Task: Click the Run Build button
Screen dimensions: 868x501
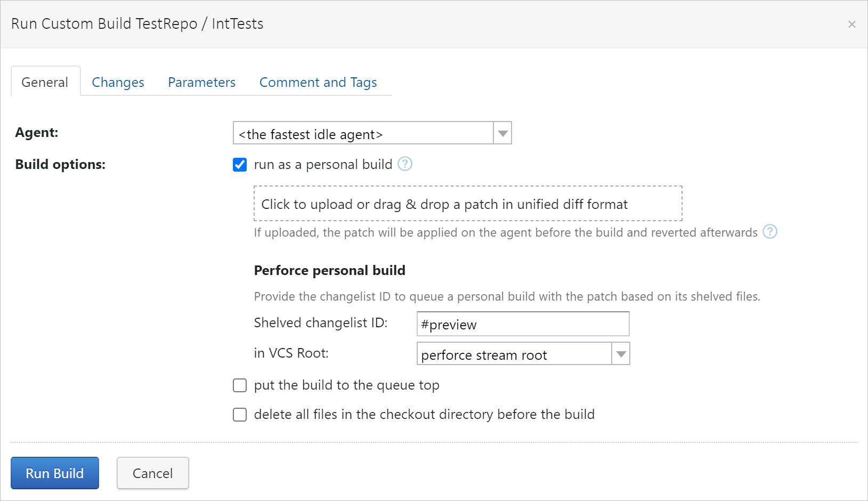Action: [x=54, y=473]
